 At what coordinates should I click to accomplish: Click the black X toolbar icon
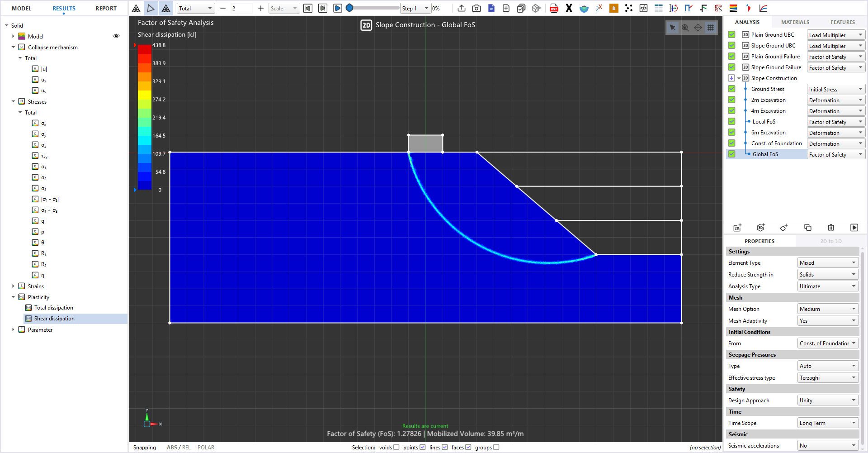569,8
